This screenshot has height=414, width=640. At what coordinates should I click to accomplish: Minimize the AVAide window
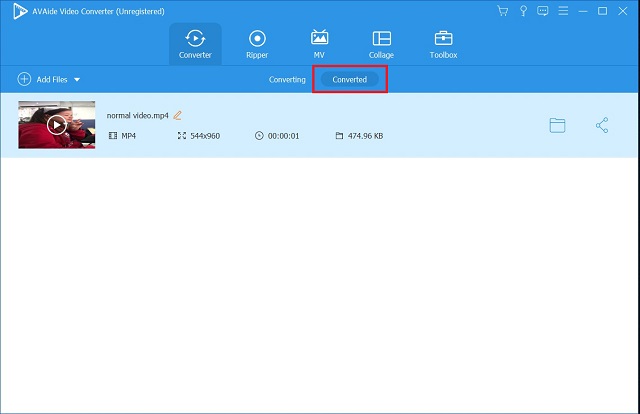click(583, 11)
